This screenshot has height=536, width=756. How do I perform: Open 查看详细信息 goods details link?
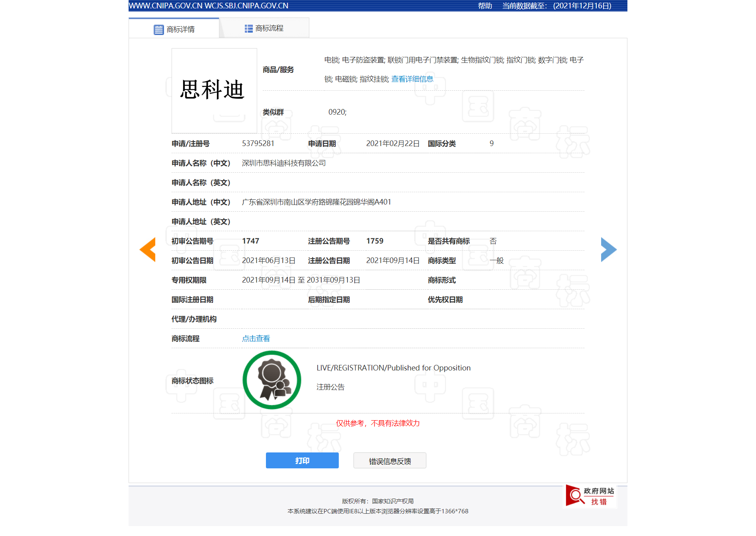click(x=412, y=79)
